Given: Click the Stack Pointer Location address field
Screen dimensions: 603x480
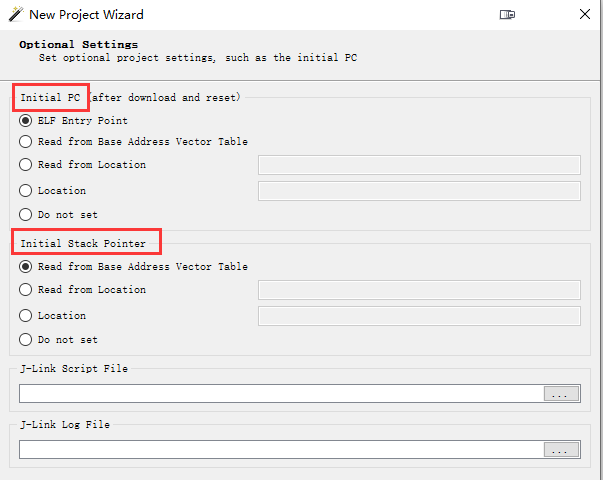Looking at the screenshot, I should [x=419, y=316].
